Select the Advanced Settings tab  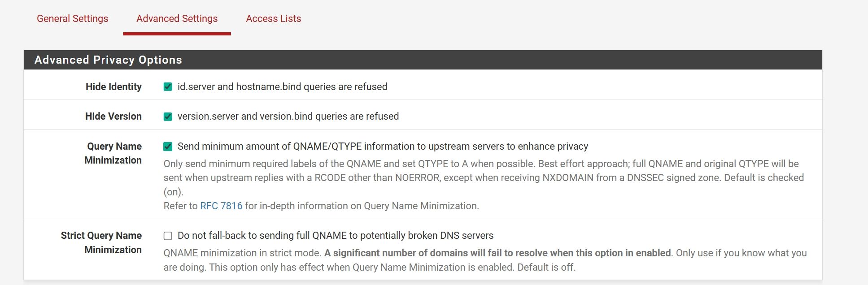point(177,19)
